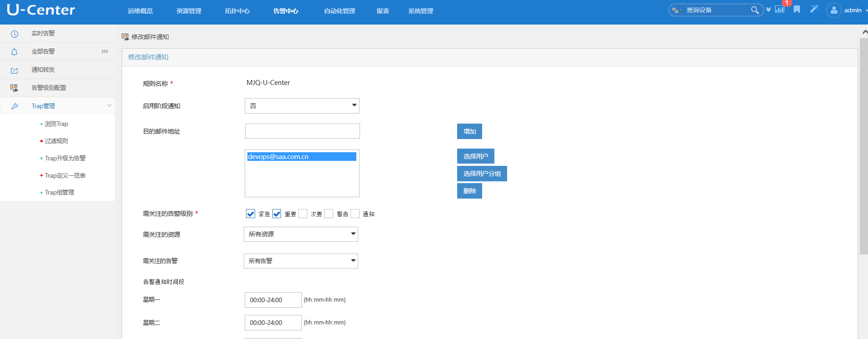Enable the 次要 alarm level checkbox

(303, 214)
